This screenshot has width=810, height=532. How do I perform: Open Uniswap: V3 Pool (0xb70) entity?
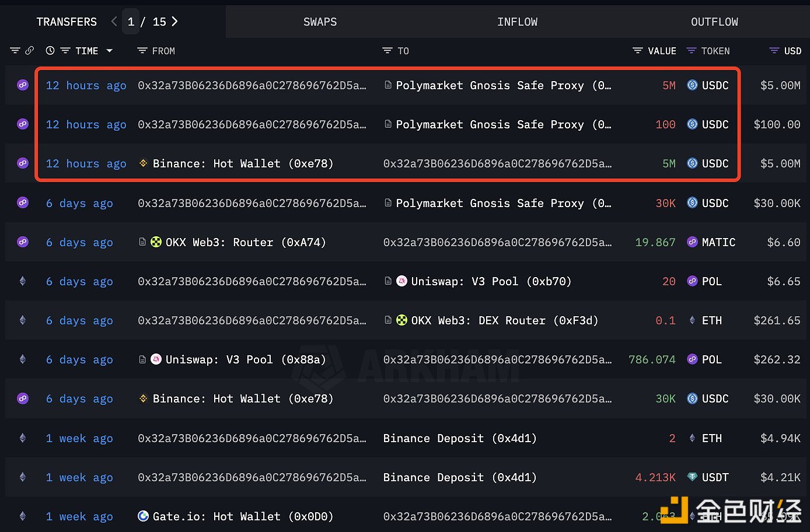pyautogui.click(x=491, y=281)
